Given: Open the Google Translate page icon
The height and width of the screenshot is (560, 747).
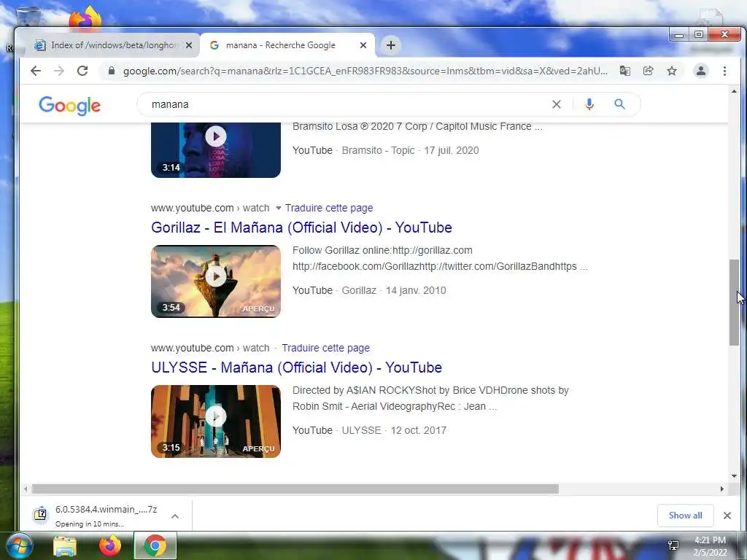Looking at the screenshot, I should (624, 71).
